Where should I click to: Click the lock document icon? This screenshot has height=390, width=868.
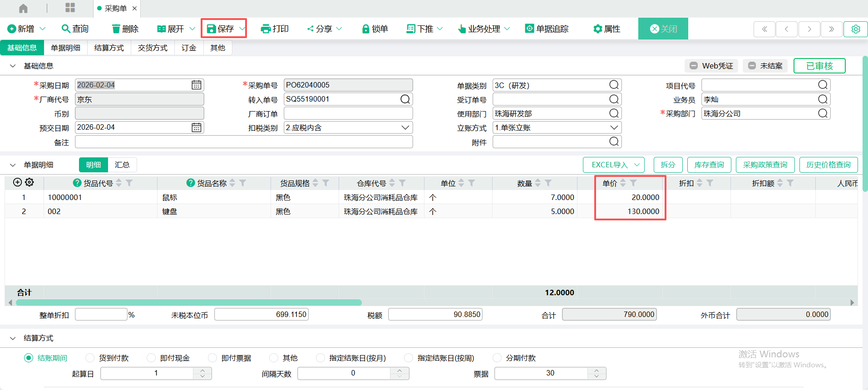point(365,29)
